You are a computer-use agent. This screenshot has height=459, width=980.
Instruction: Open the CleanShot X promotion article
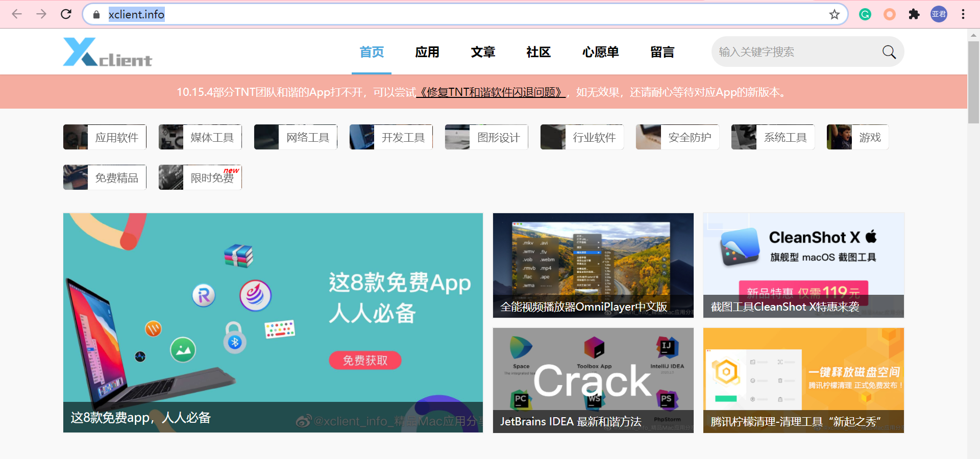(803, 265)
